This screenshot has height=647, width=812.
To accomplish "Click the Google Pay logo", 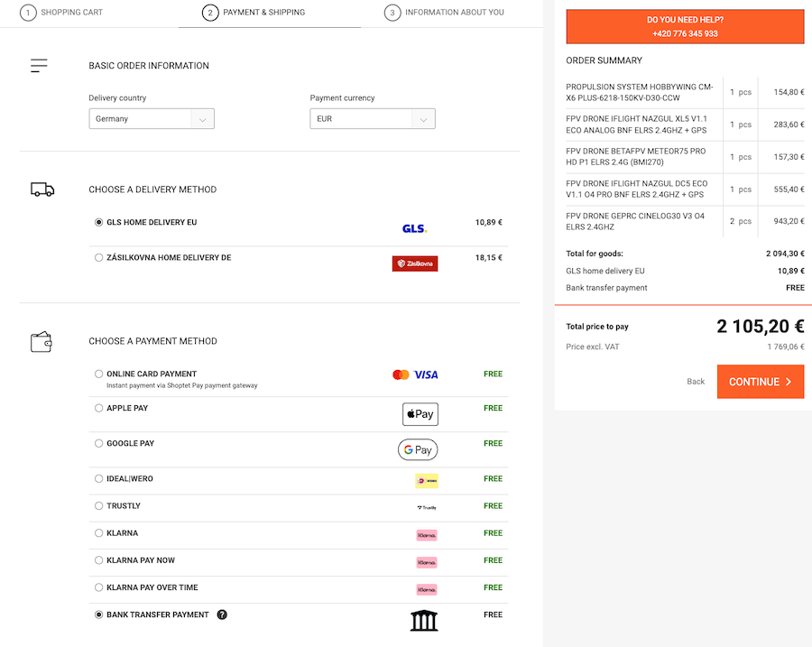I will [x=418, y=449].
